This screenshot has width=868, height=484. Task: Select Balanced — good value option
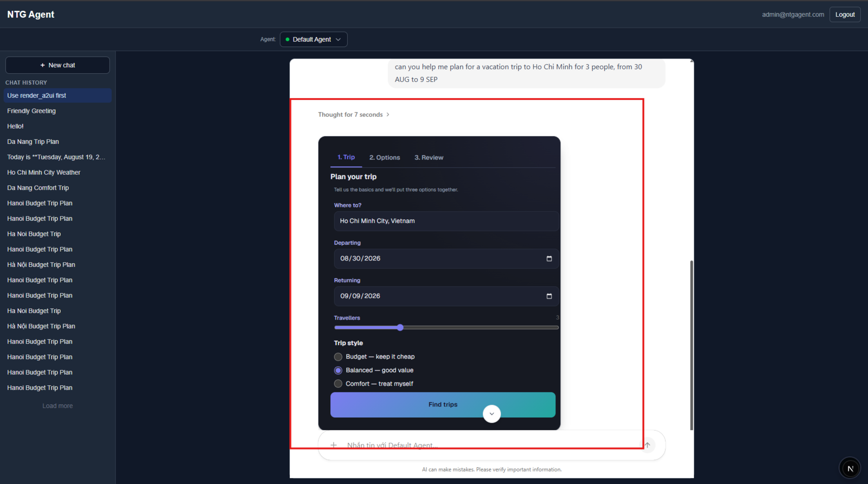click(x=338, y=371)
